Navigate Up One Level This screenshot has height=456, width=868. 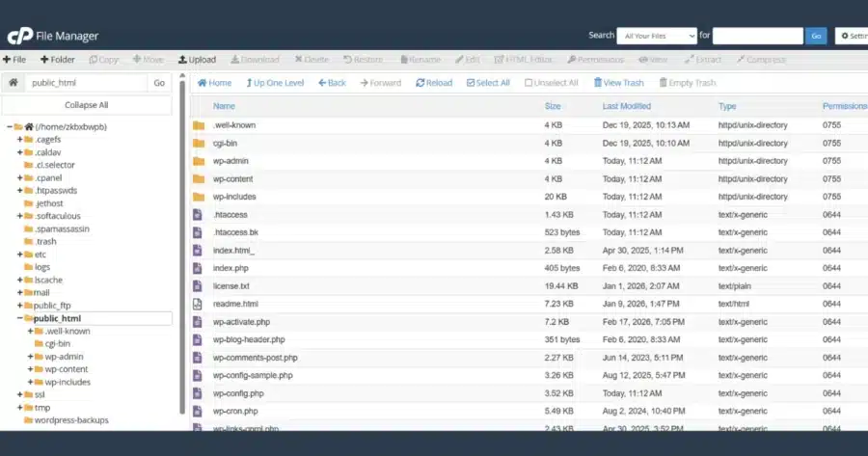275,83
